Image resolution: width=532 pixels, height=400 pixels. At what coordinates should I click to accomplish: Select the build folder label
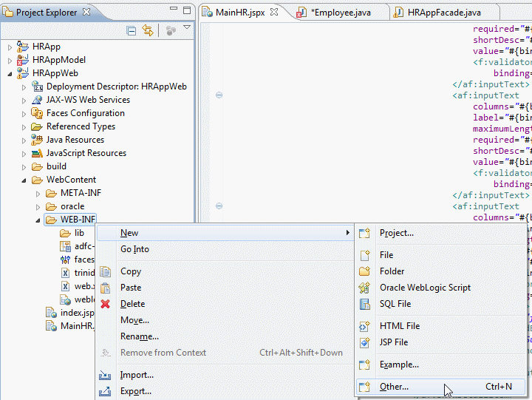[56, 166]
